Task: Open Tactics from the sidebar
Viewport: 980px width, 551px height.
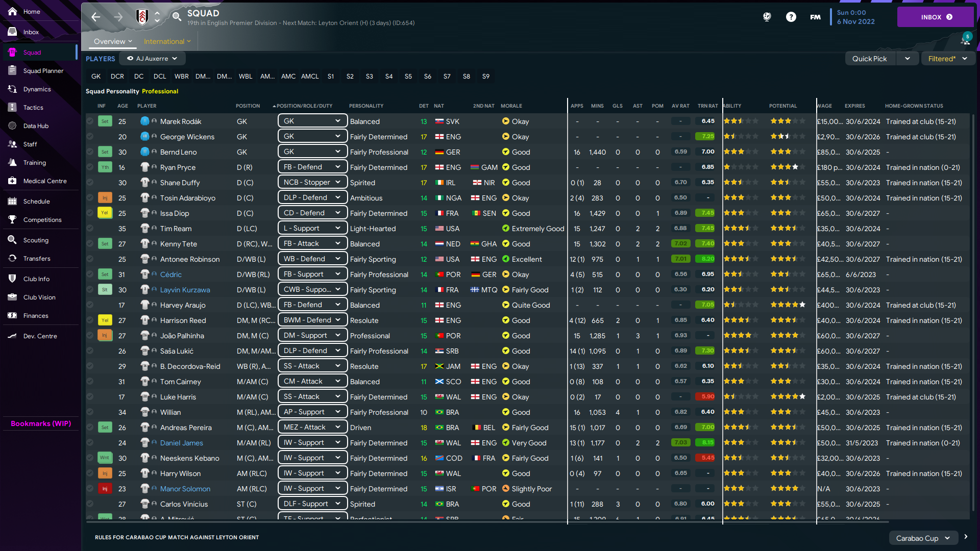Action: pos(33,108)
